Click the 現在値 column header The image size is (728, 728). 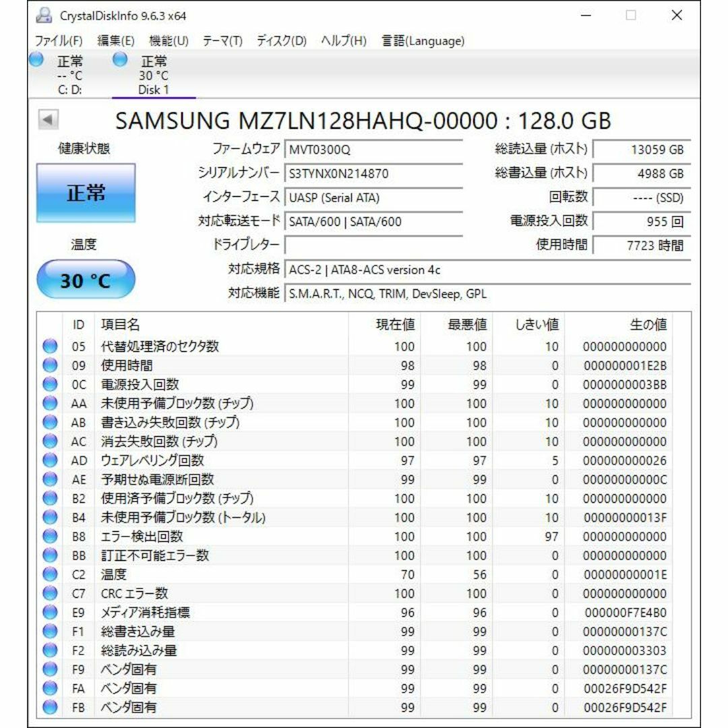(x=384, y=324)
